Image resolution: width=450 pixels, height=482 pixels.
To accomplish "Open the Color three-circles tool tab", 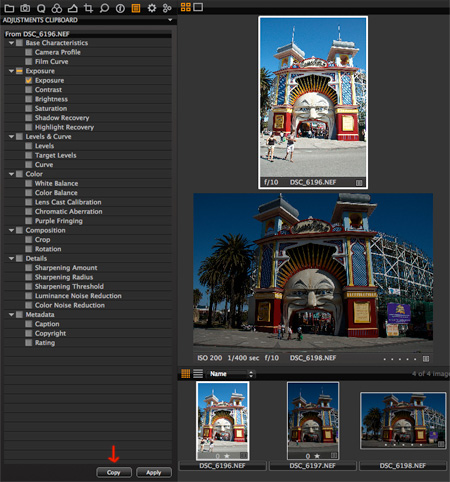I will tap(57, 8).
